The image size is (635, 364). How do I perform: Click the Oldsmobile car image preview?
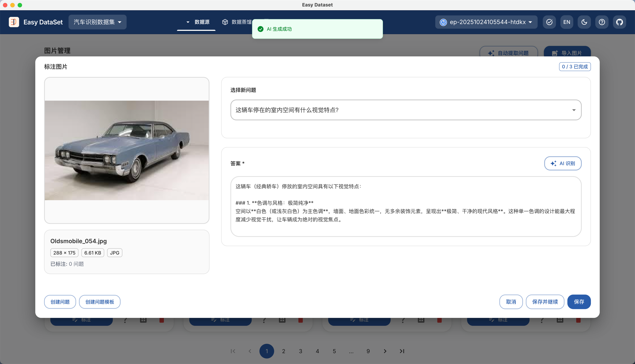coord(127,150)
